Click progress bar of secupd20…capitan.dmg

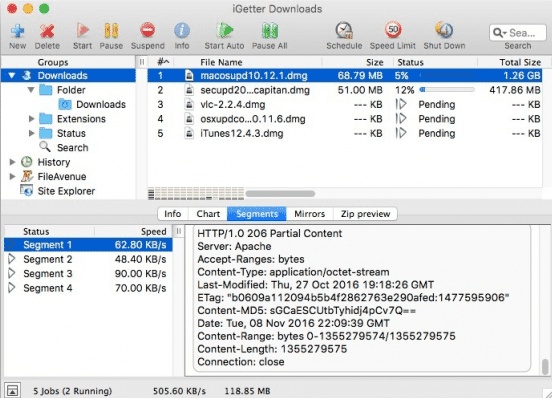[x=447, y=90]
